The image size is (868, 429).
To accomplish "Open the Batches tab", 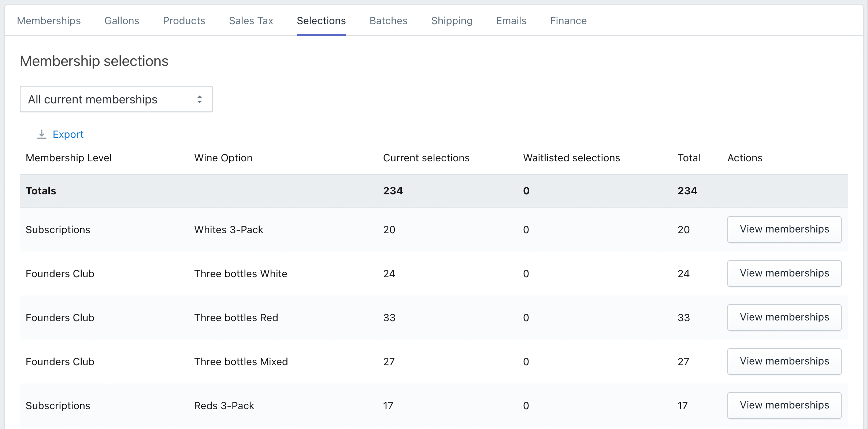I will [388, 21].
